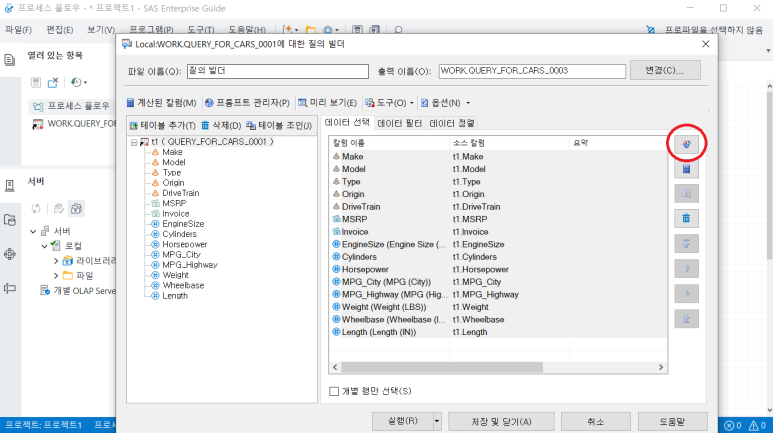Open 옵션(N) dropdown in query builder
This screenshot has width=773, height=433.
(445, 103)
